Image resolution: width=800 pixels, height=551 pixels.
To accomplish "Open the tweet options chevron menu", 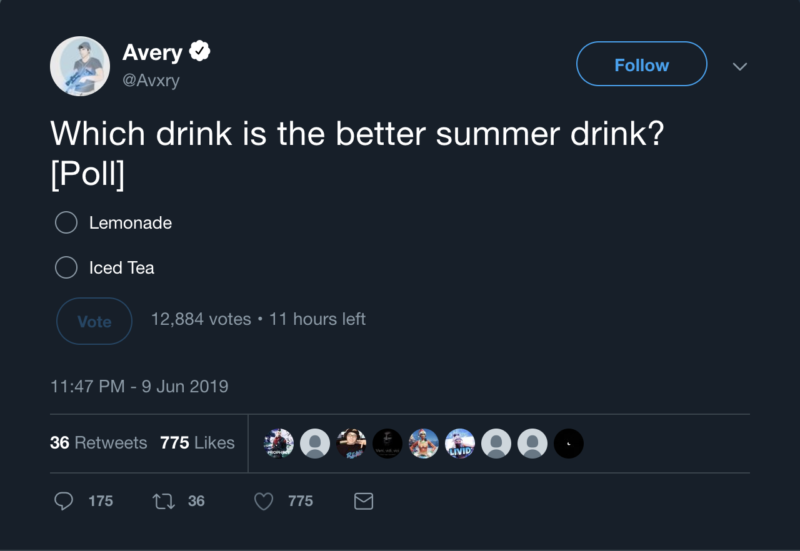I will point(740,66).
